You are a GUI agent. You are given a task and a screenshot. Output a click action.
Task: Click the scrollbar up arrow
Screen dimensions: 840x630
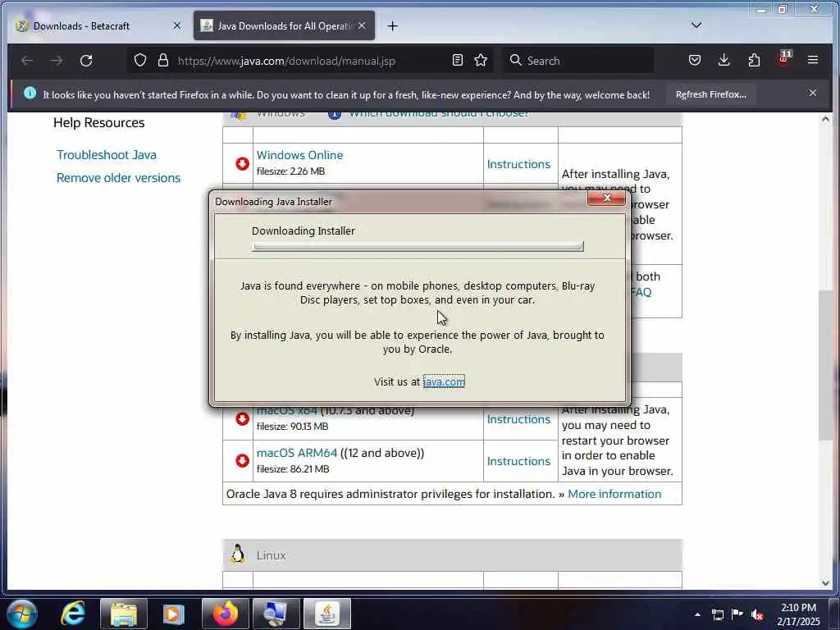click(825, 119)
